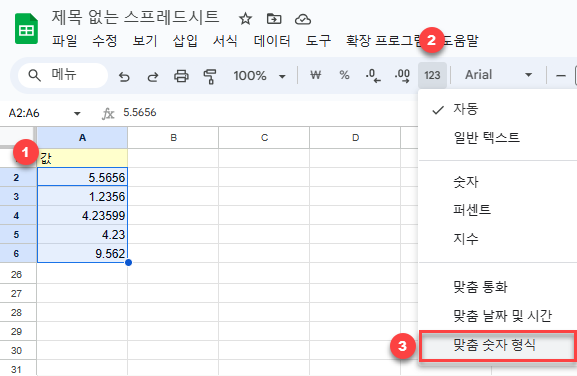Click the undo arrow in toolbar
This screenshot has width=577, height=376.
pos(124,76)
